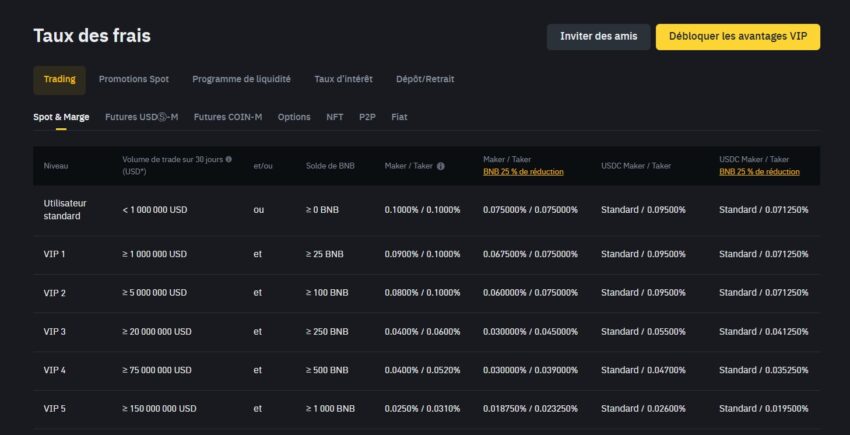The height and width of the screenshot is (435, 850).
Task: Click the ≥ 75 000 000 USD volume cell
Action: click(x=157, y=370)
